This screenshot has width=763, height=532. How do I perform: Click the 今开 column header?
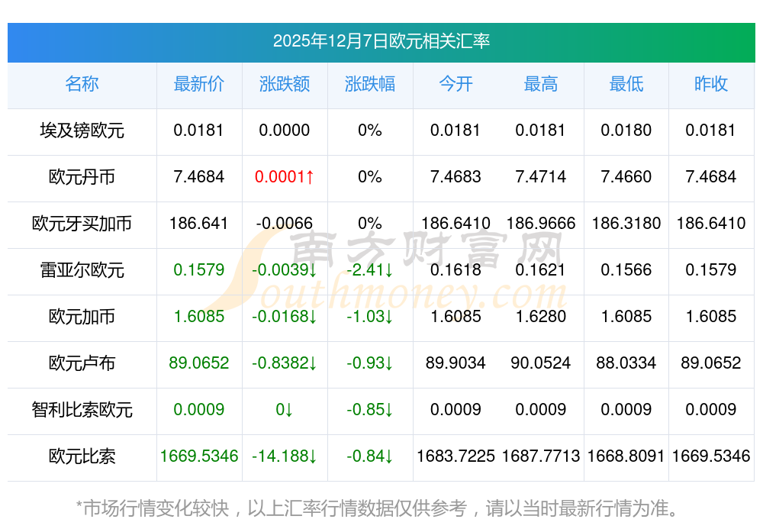[456, 84]
